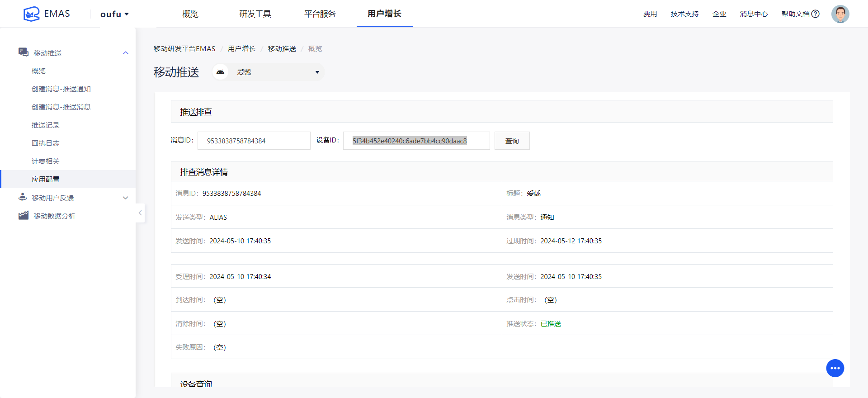Click the message ID value in 排查消息详情
The width and height of the screenshot is (868, 398).
point(231,194)
